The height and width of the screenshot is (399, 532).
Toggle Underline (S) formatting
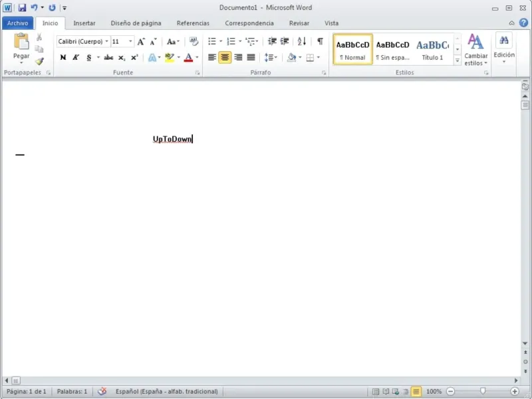[x=89, y=57]
